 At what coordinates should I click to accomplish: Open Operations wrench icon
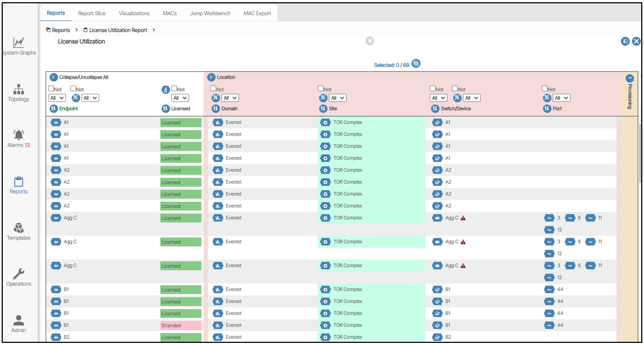pos(19,274)
